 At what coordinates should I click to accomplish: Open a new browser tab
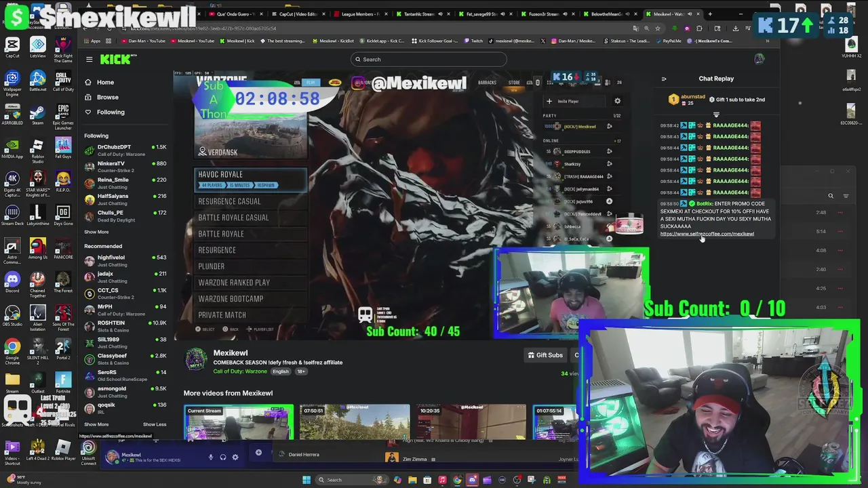tap(710, 14)
